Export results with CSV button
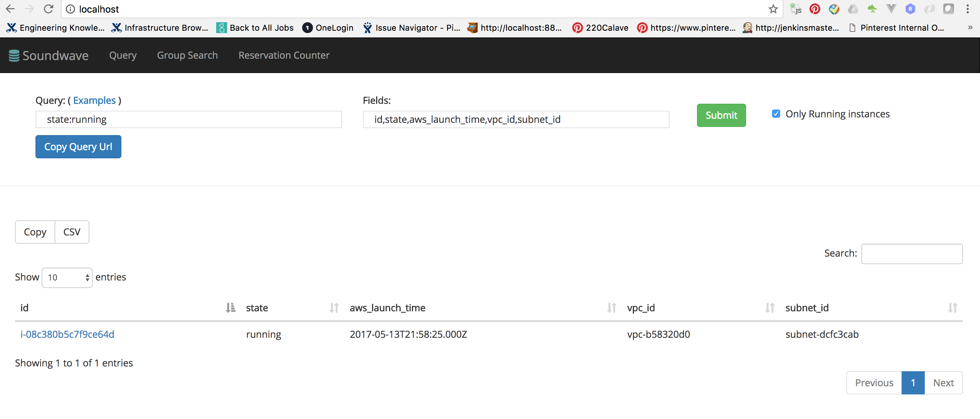Image resolution: width=980 pixels, height=419 pixels. [72, 232]
